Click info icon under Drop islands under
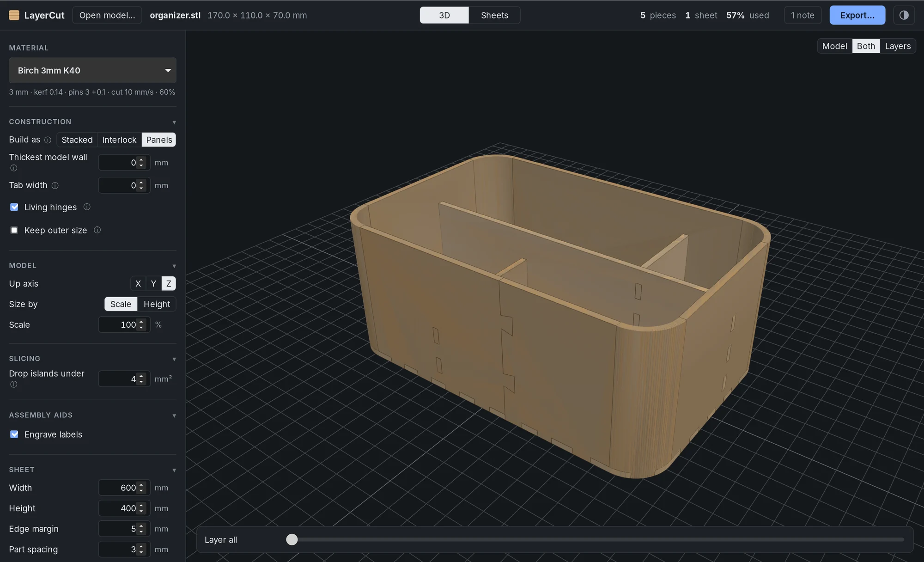This screenshot has width=924, height=562. 14,385
